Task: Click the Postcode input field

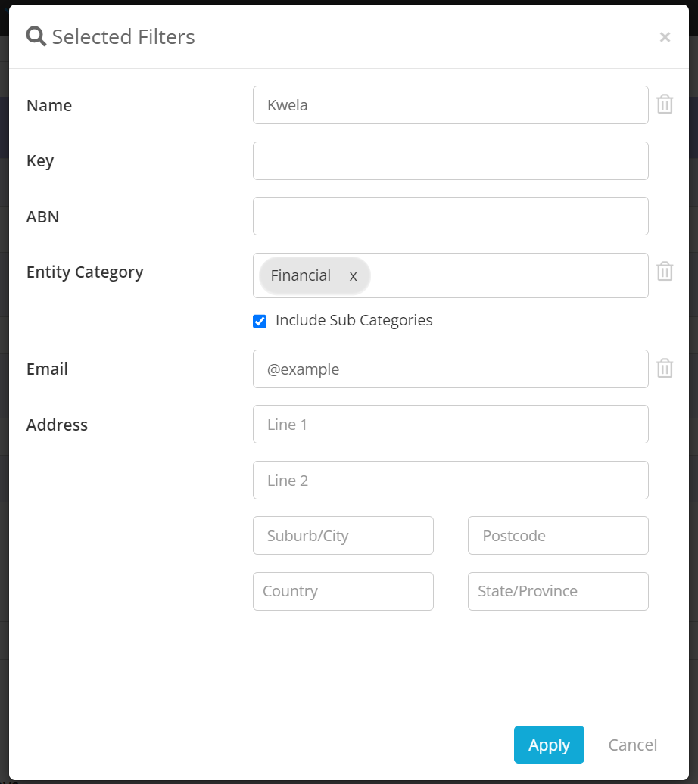Action: (558, 535)
